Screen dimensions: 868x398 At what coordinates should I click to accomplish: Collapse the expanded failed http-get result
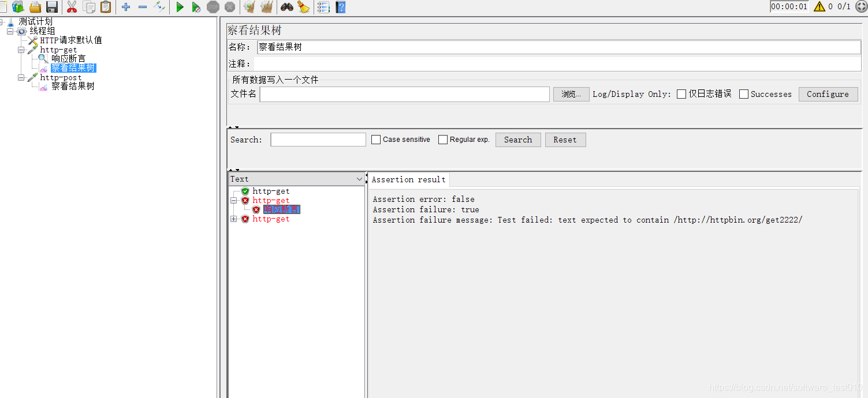(234, 200)
